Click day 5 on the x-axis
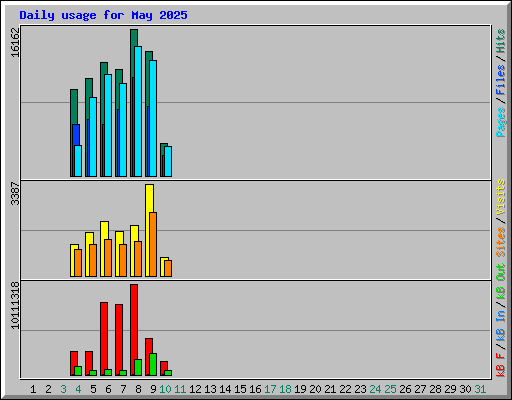The image size is (512, 400). [93, 389]
